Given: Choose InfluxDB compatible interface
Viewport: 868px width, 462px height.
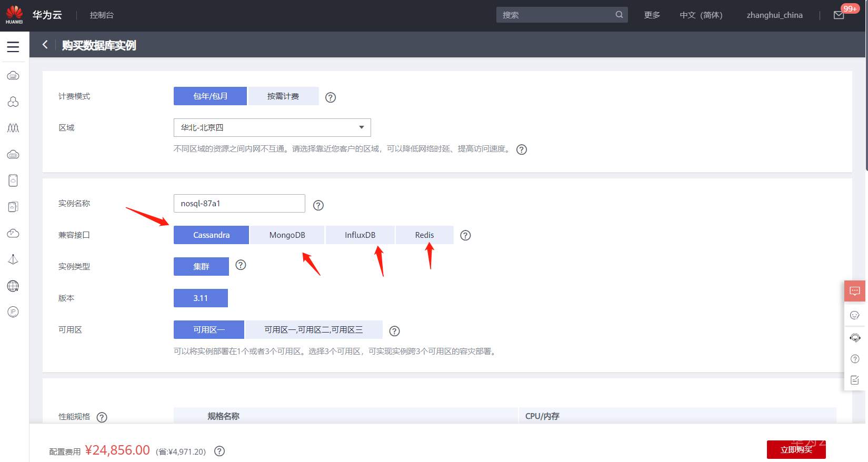Looking at the screenshot, I should 360,235.
